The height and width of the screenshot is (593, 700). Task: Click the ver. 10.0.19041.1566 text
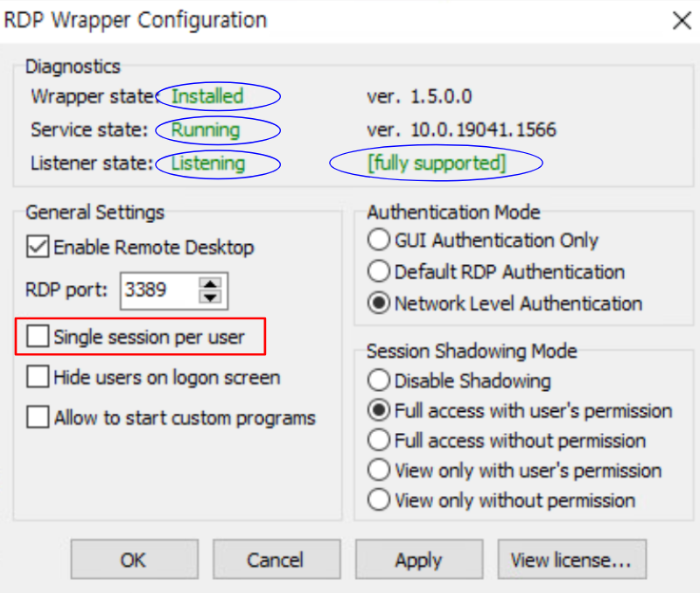tap(461, 129)
